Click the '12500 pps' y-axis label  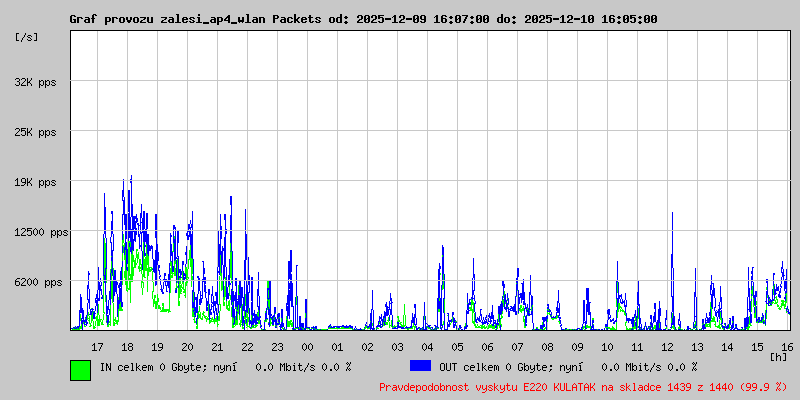click(x=41, y=233)
